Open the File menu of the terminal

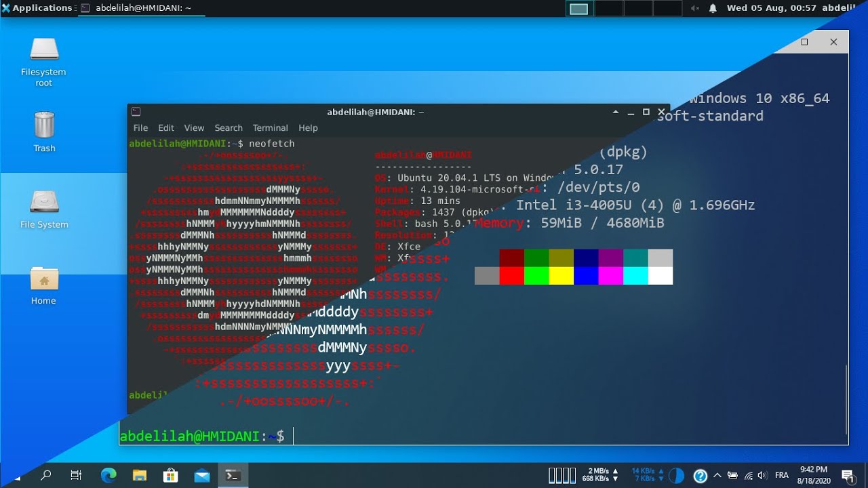pos(140,127)
